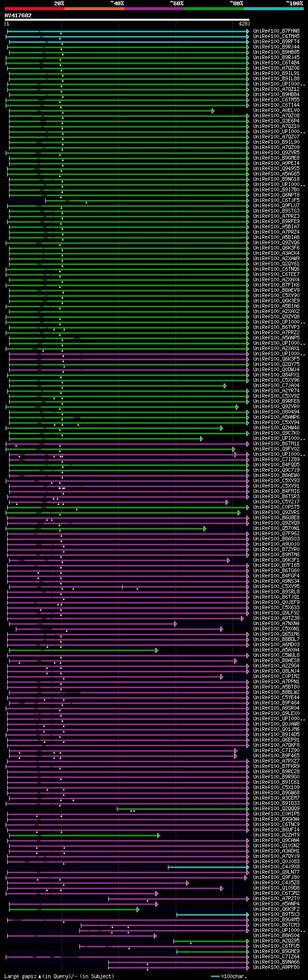Click the cyan alignment bar for UniRef100_C4J9X8

click(208, 867)
